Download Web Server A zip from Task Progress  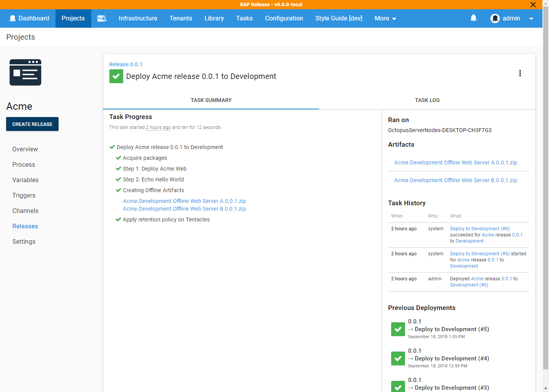(184, 201)
